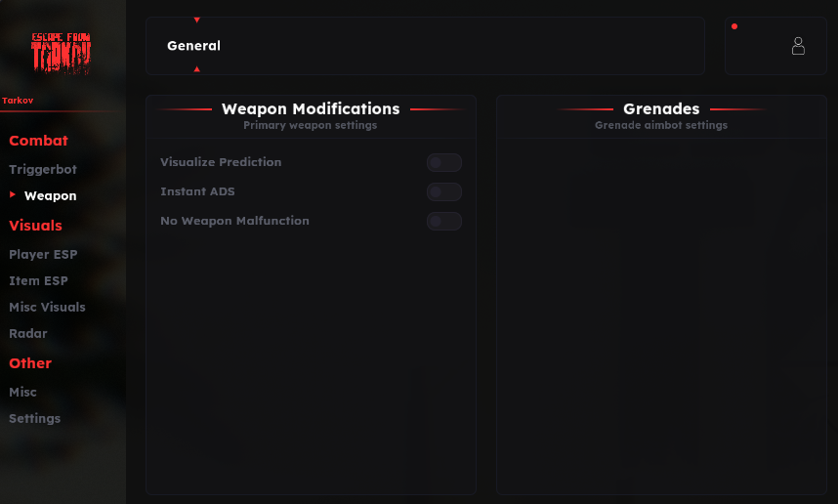838x504 pixels.
Task: Expand the Combat section header
Action: [38, 141]
